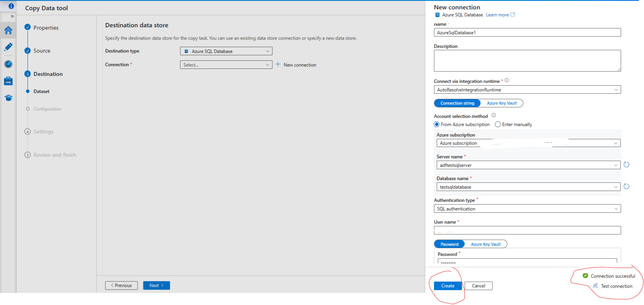Image resolution: width=644 pixels, height=305 pixels.
Task: Open the Learn more link
Action: (x=497, y=15)
